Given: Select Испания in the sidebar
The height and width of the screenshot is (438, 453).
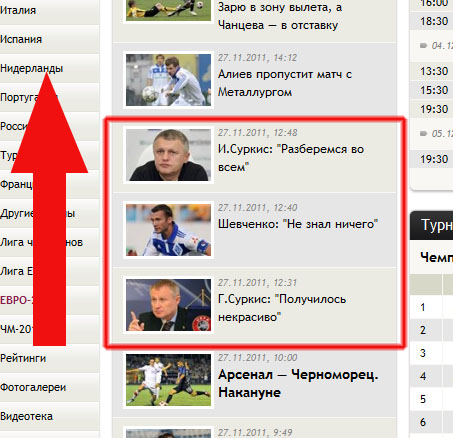Looking at the screenshot, I should click(21, 39).
